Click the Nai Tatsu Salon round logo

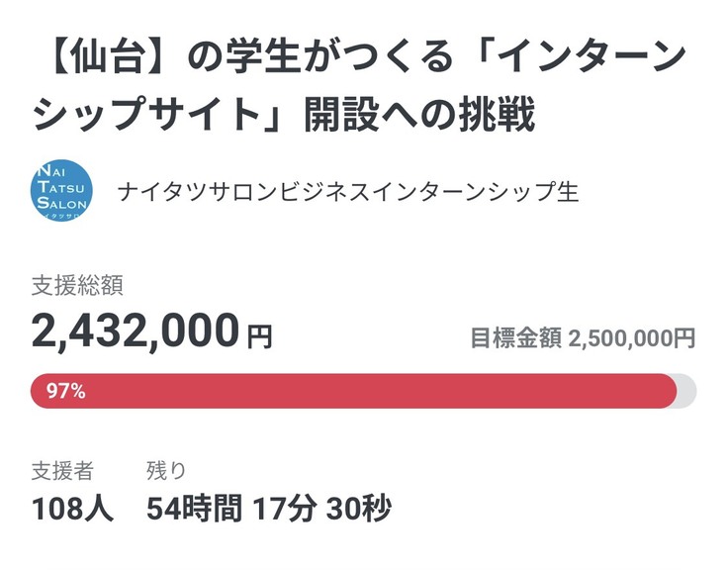coord(62,192)
